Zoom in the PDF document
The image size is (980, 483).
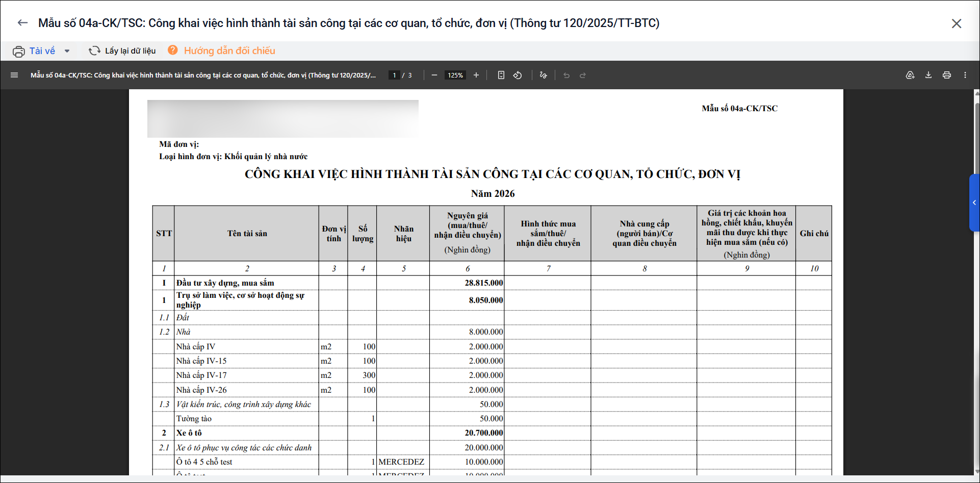[476, 75]
